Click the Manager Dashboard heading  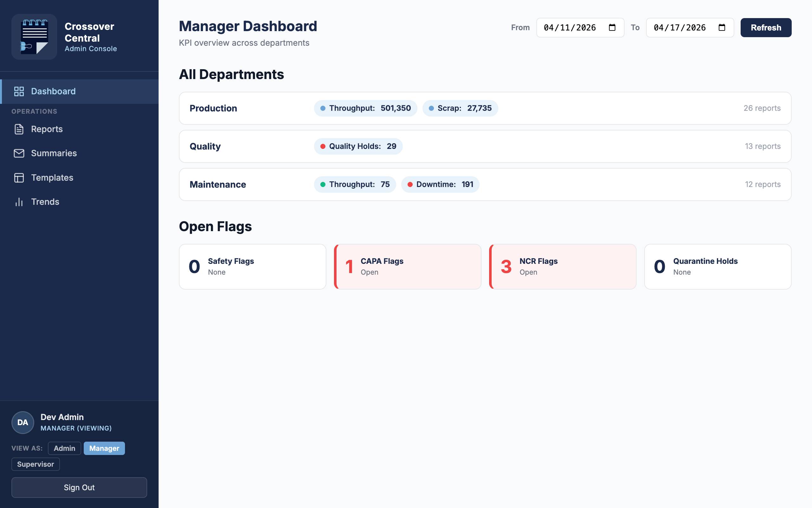pos(248,26)
